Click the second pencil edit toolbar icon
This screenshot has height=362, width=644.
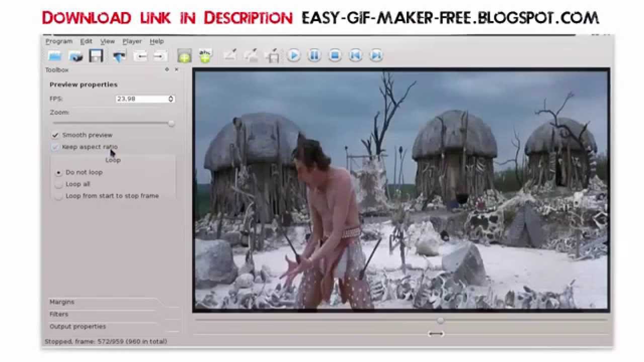coord(251,55)
